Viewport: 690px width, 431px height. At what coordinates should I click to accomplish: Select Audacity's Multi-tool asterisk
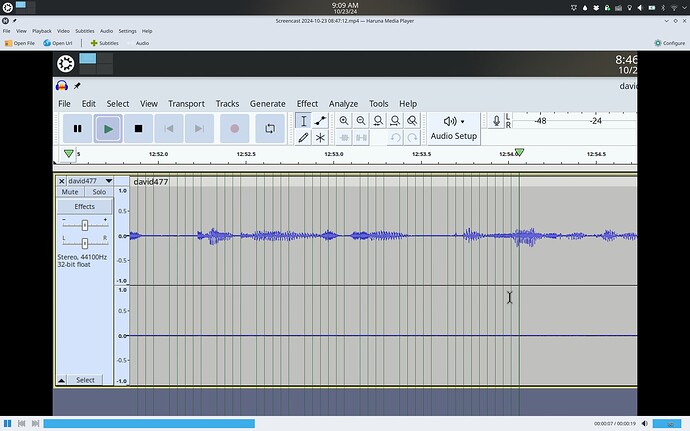(320, 137)
